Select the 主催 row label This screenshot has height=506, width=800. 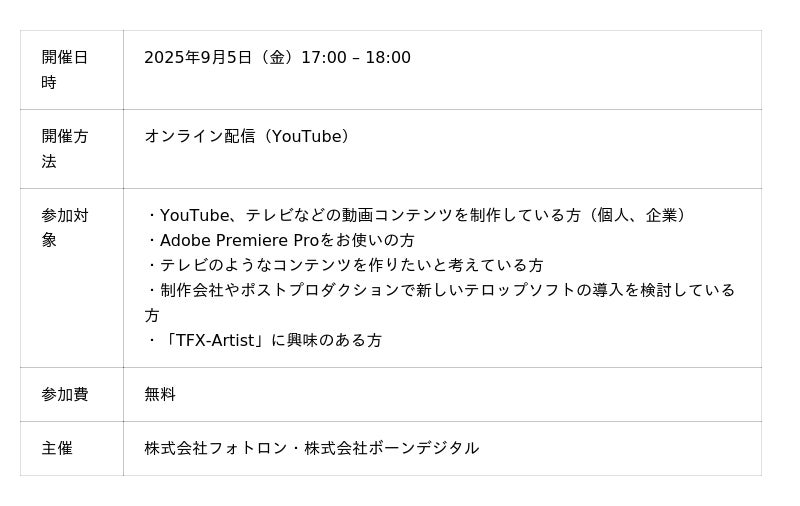[x=57, y=449]
